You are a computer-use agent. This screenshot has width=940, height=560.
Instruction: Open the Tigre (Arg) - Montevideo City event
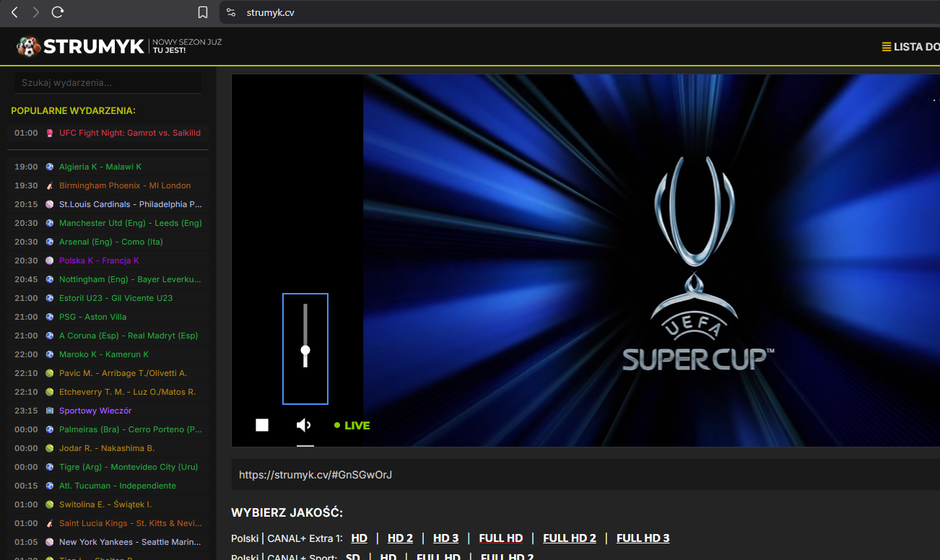coord(108,467)
